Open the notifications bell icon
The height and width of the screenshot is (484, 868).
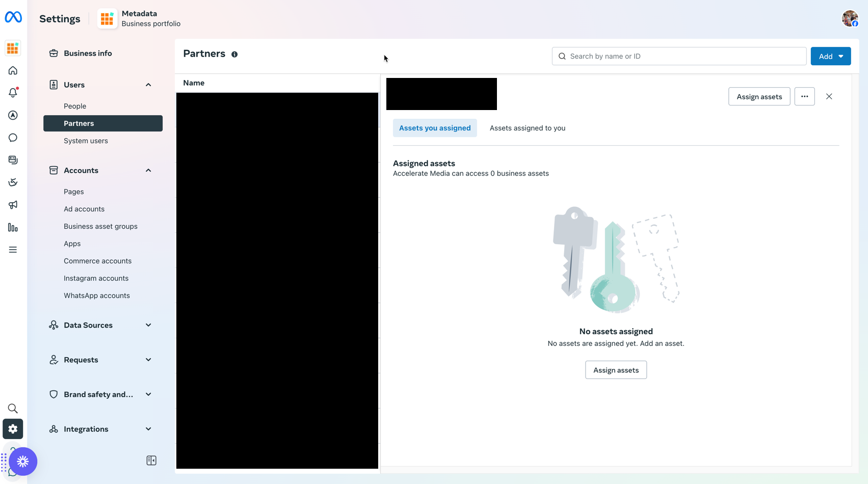(13, 93)
